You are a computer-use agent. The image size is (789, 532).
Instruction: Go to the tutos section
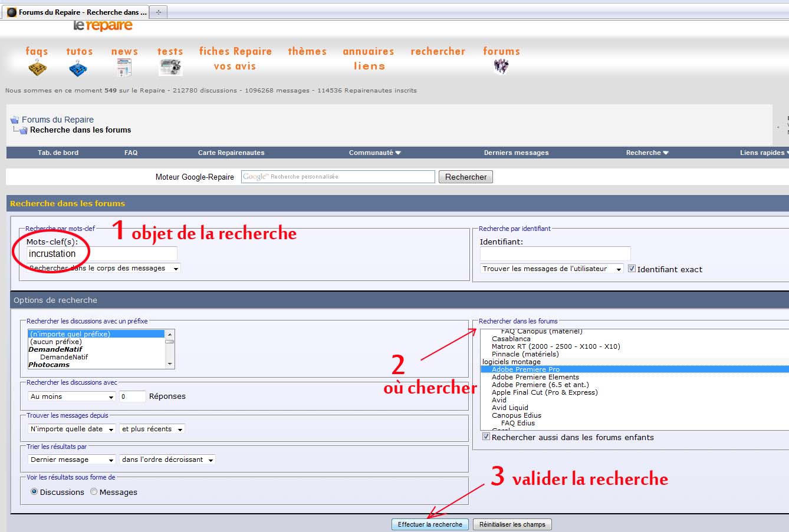click(80, 51)
